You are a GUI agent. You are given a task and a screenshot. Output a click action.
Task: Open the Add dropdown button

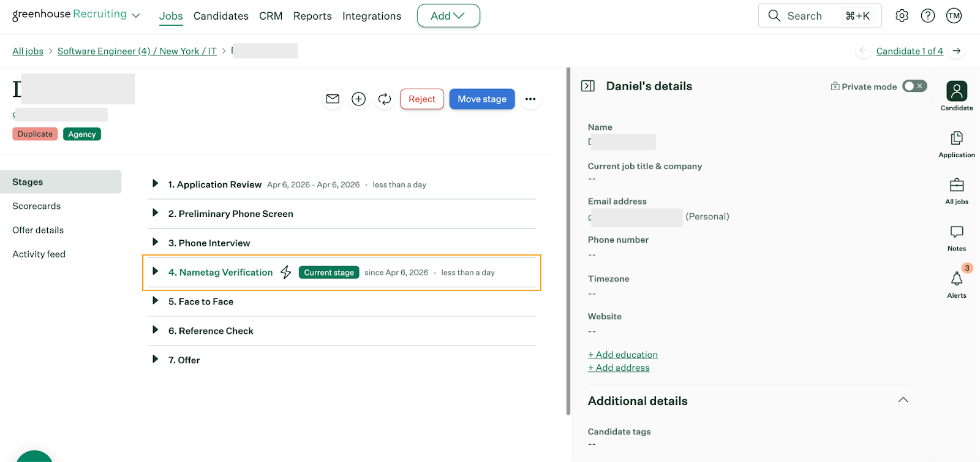tap(448, 16)
